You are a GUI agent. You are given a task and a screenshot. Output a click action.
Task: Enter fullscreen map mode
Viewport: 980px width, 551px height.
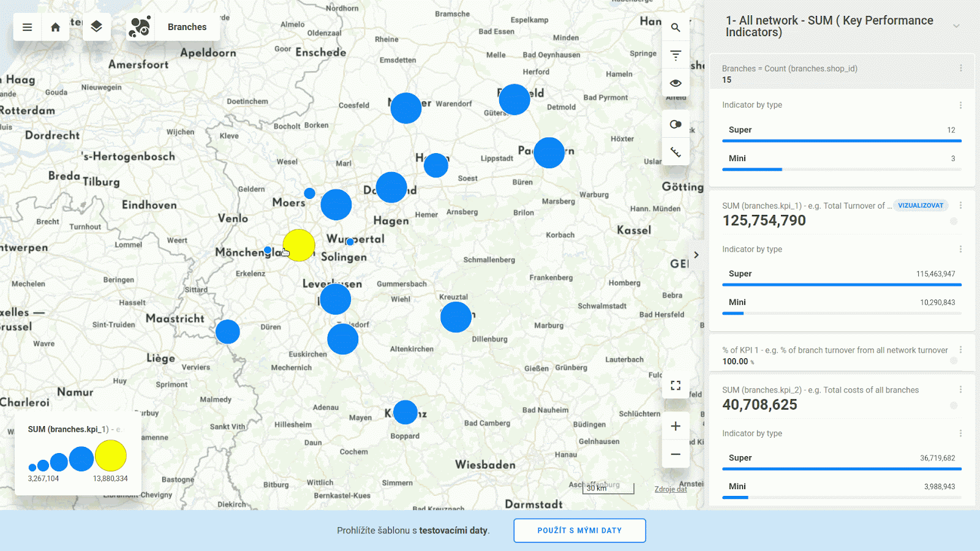(x=676, y=385)
